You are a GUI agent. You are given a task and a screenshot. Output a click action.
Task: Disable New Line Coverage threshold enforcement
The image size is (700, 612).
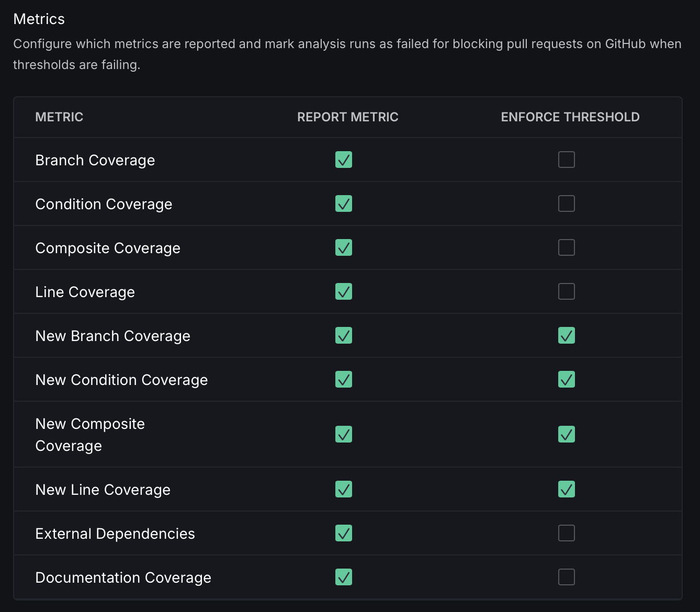[566, 489]
